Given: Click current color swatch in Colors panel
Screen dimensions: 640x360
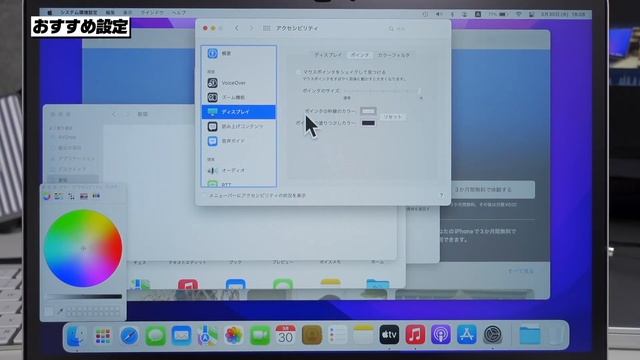Looking at the screenshot, I should coord(49,312).
